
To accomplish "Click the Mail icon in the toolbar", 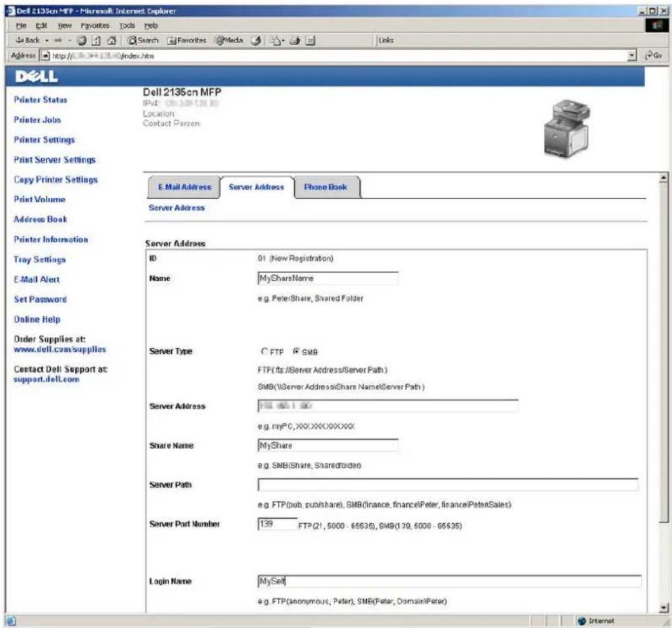I will tap(277, 41).
